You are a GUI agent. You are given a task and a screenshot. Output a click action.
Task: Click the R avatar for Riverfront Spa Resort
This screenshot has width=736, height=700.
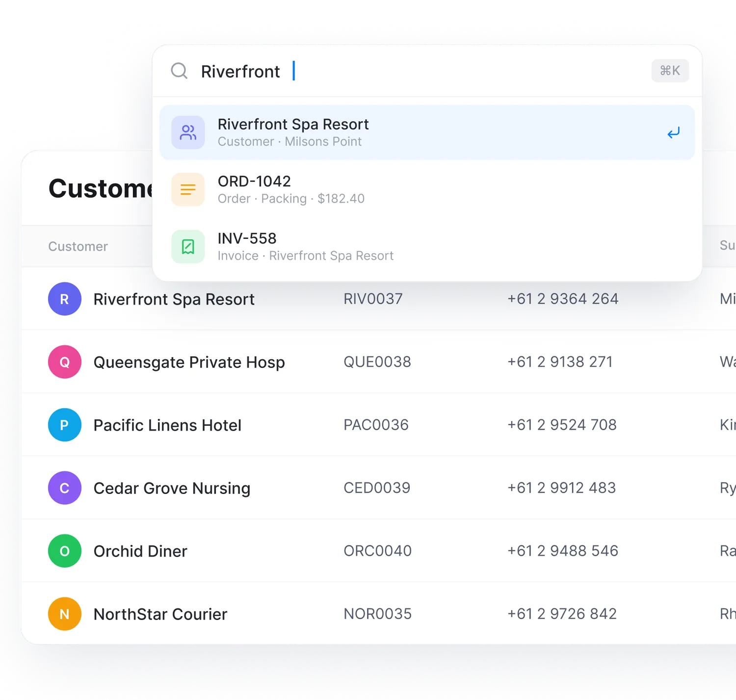(x=65, y=299)
